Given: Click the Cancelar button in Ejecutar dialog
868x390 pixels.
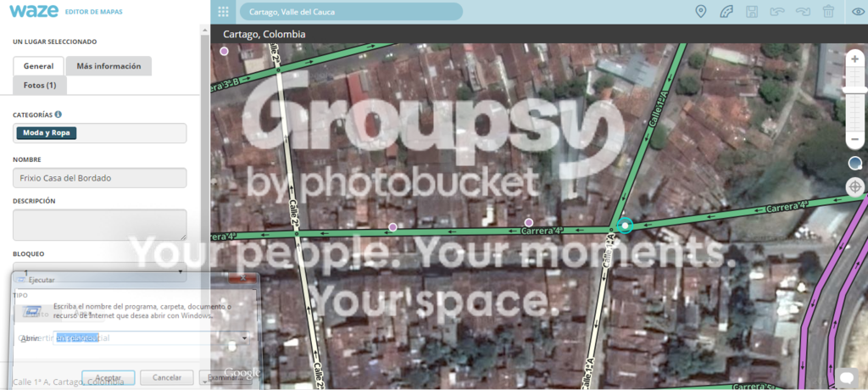Looking at the screenshot, I should pyautogui.click(x=167, y=378).
